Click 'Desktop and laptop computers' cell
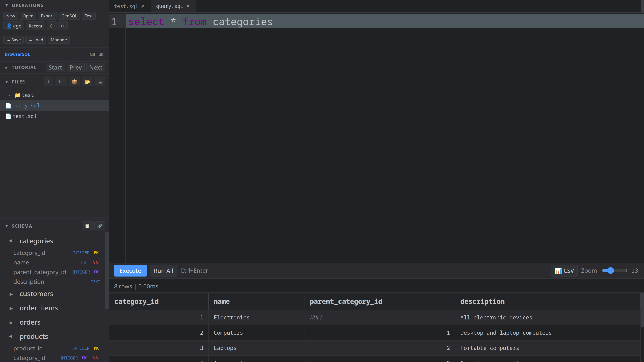 [548, 333]
